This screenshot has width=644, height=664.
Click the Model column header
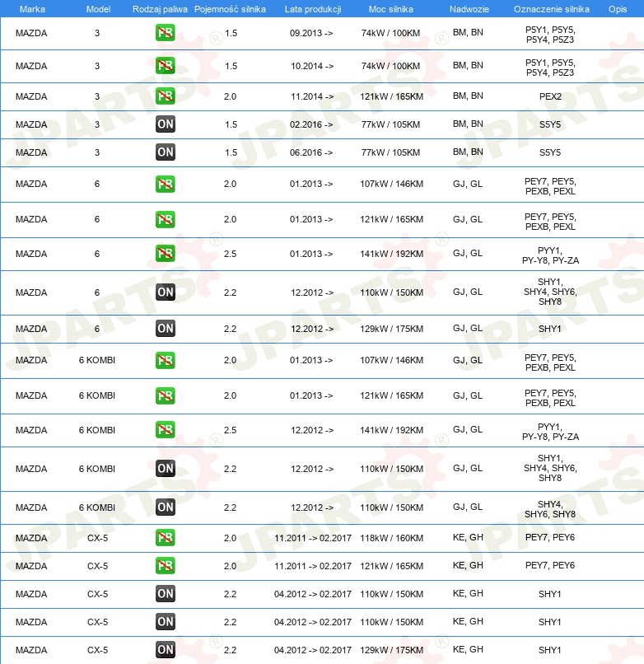pos(98,9)
